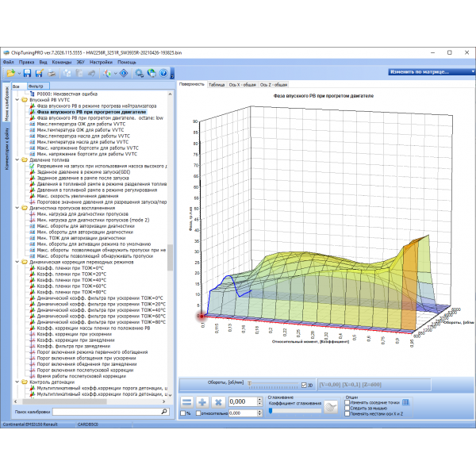Click the open file folder icon

point(10,72)
